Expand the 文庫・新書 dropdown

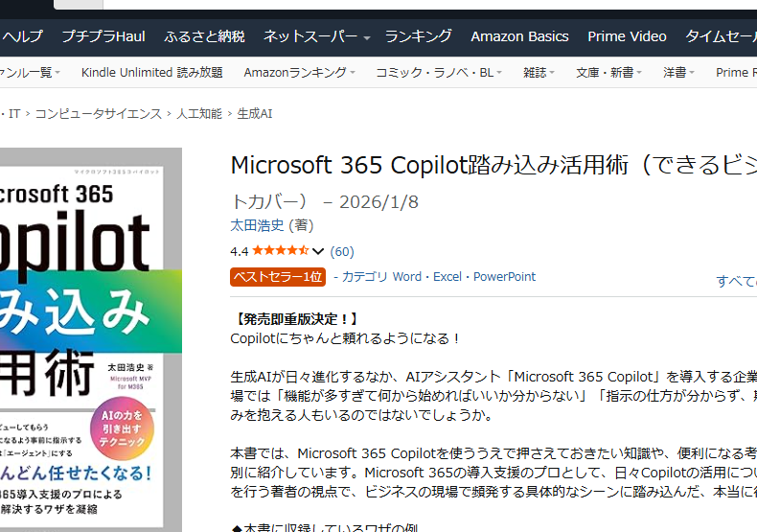(x=608, y=73)
